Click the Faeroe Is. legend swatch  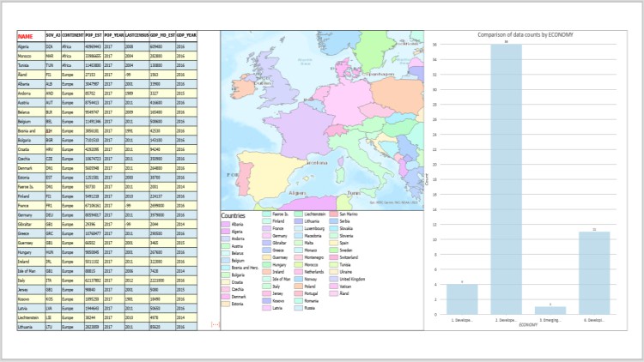[266, 214]
